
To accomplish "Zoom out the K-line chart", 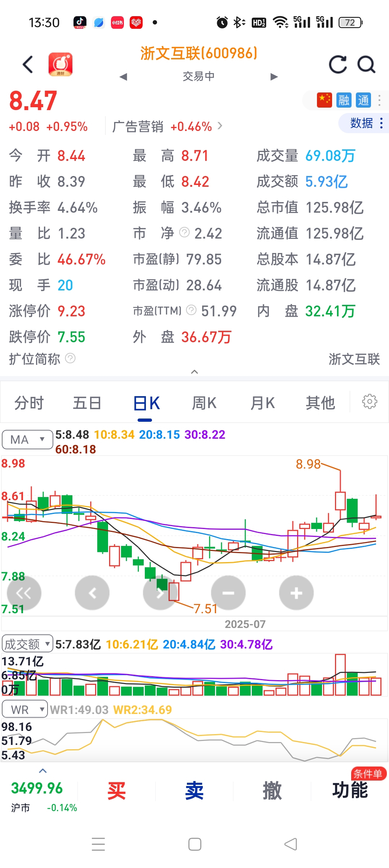I will pos(228,593).
